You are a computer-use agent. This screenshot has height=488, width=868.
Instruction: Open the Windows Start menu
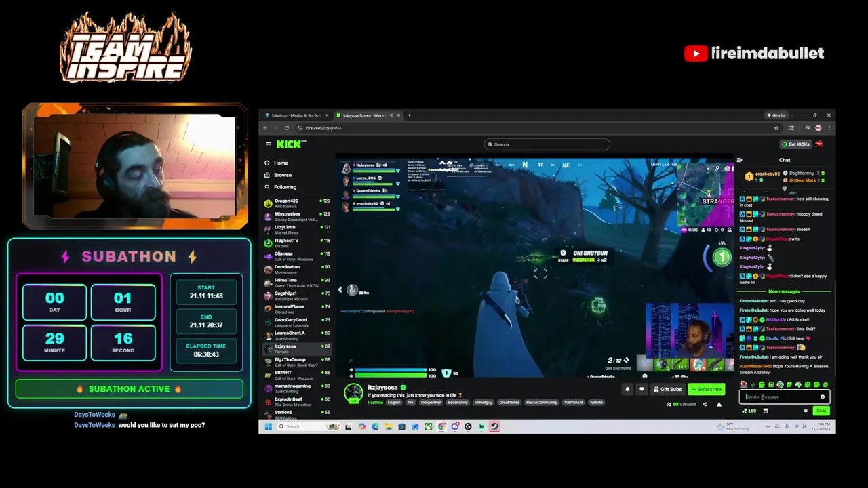click(x=268, y=426)
